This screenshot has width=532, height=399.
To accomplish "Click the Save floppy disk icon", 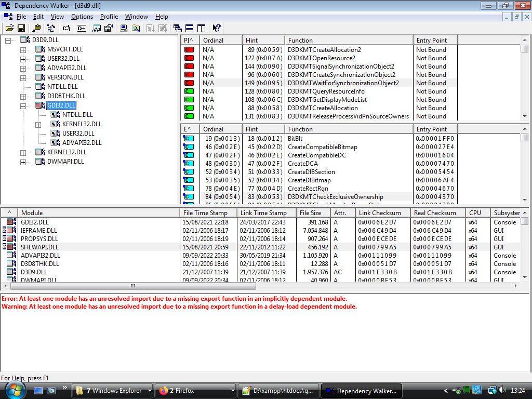I will coord(21,28).
